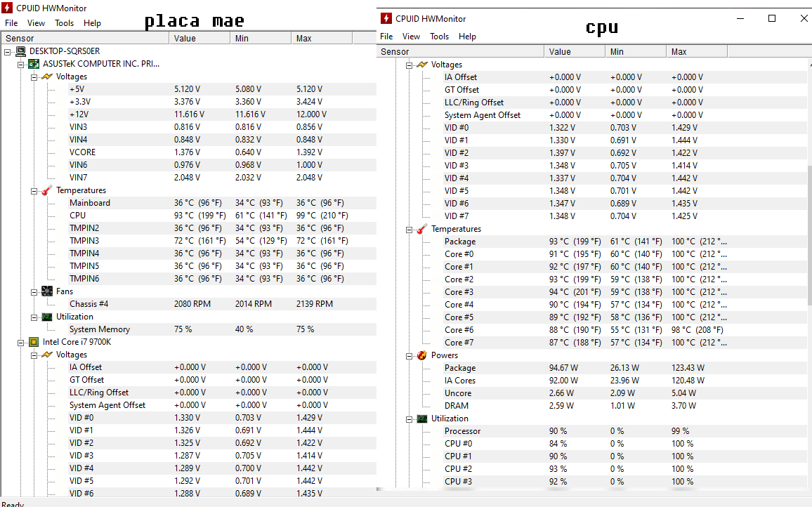
Task: Collapse CPU Temperatures group in right window
Action: tap(409, 230)
